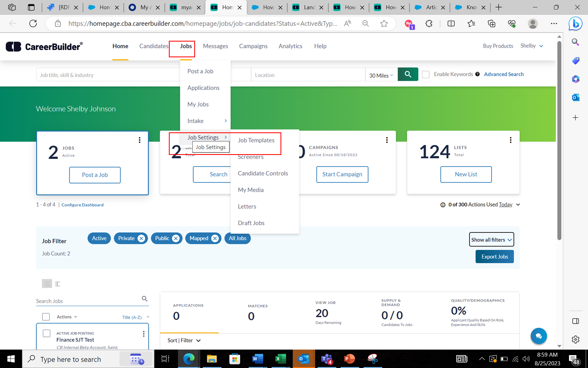Click the help question mark beside Enable Keywords
Image resolution: width=588 pixels, height=368 pixels.
pos(477,74)
